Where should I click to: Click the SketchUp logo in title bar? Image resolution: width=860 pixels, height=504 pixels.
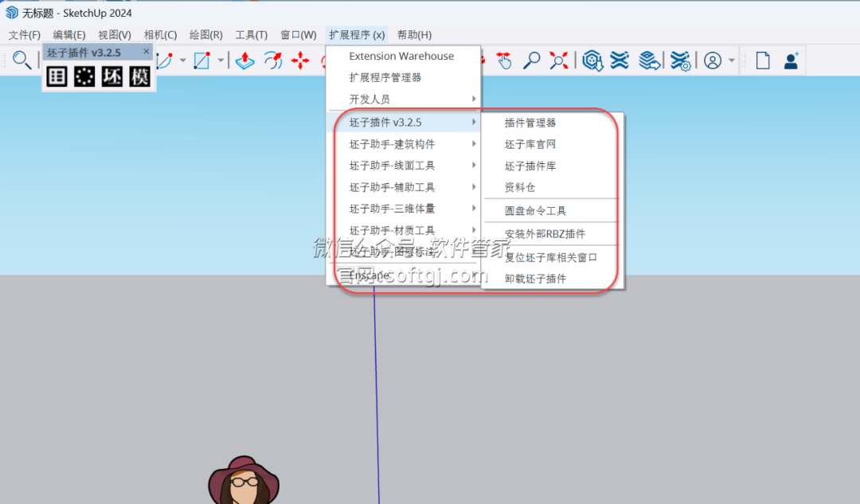coord(11,12)
